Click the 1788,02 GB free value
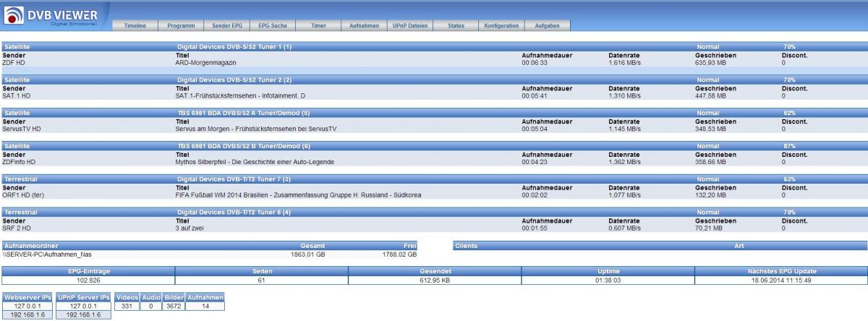This screenshot has height=321, width=868. [x=399, y=254]
